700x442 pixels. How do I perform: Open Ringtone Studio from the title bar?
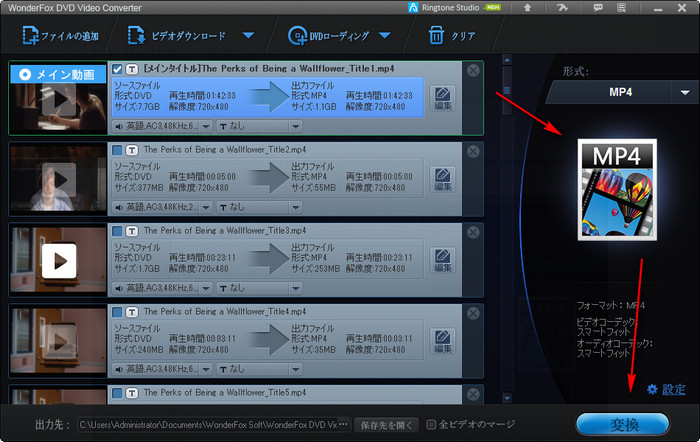coord(454,8)
